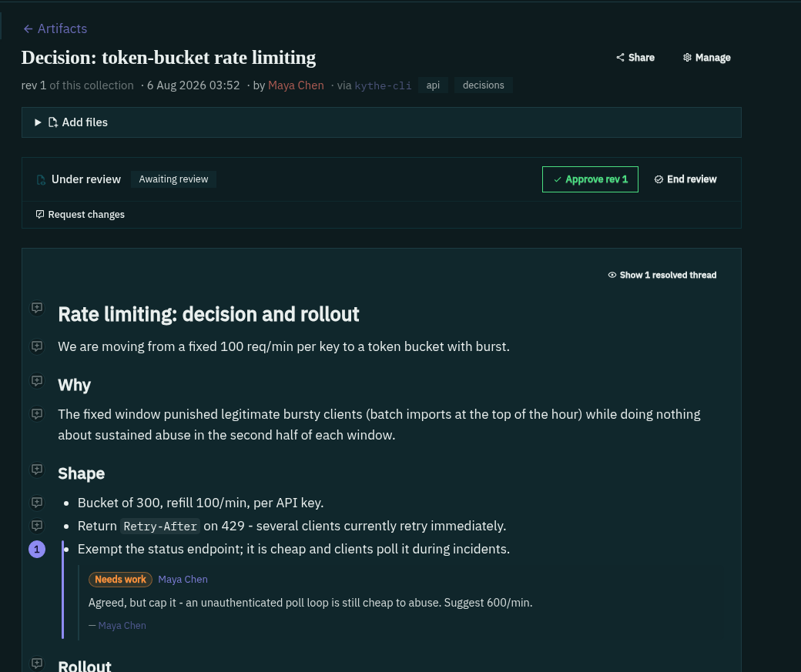Go back to Artifacts

(55, 28)
